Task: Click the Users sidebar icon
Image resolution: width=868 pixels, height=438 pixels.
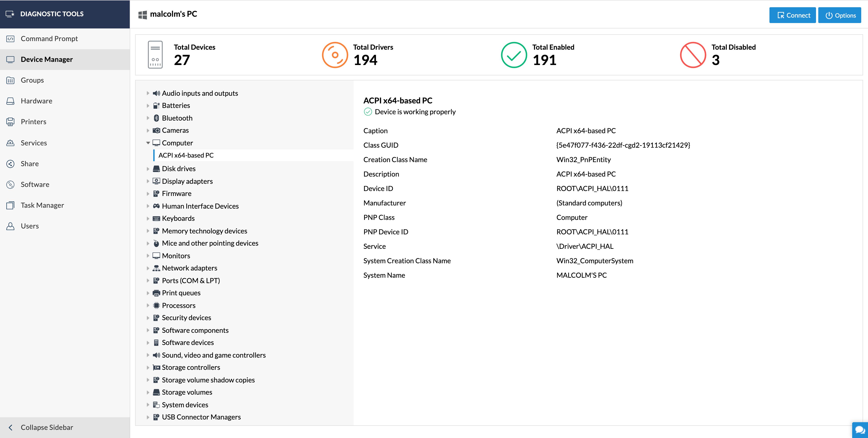Action: pos(10,226)
